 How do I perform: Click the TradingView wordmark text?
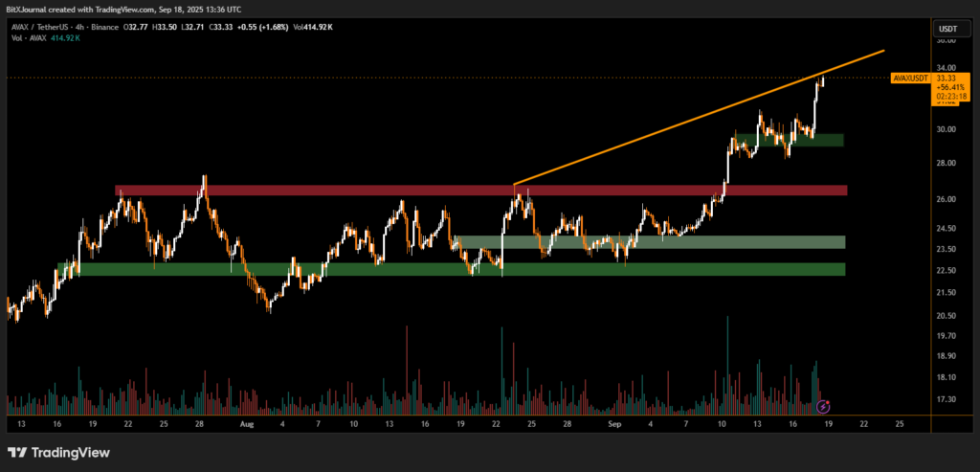click(x=70, y=453)
